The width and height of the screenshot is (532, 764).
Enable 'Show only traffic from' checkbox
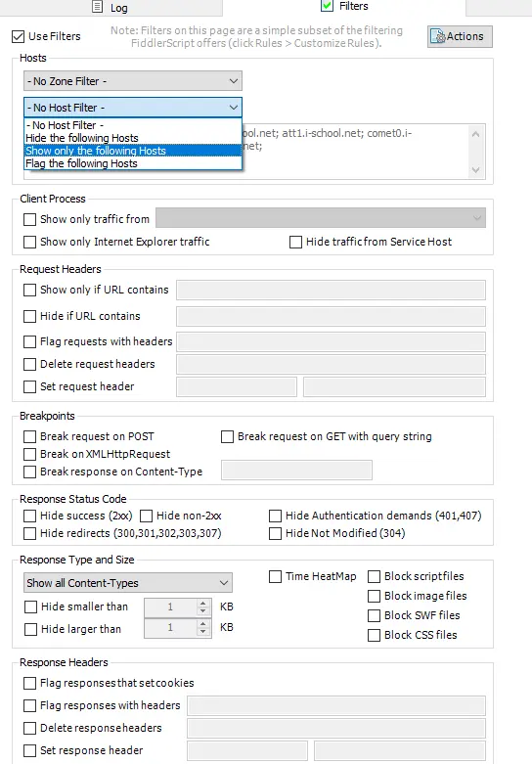(x=29, y=220)
